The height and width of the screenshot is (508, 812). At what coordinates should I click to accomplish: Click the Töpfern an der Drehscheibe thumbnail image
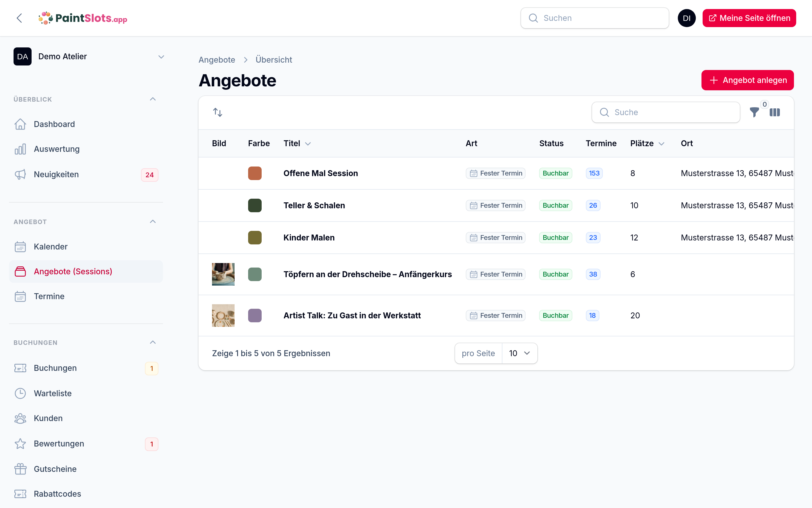click(223, 274)
